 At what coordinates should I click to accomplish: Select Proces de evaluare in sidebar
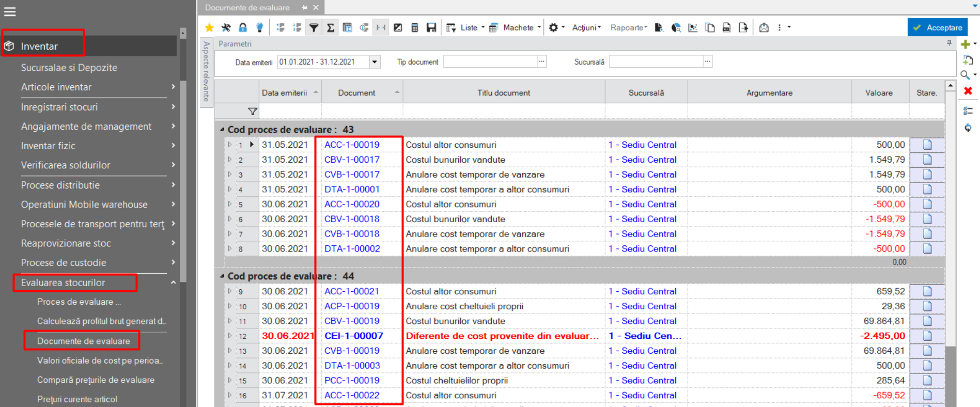pos(79,302)
